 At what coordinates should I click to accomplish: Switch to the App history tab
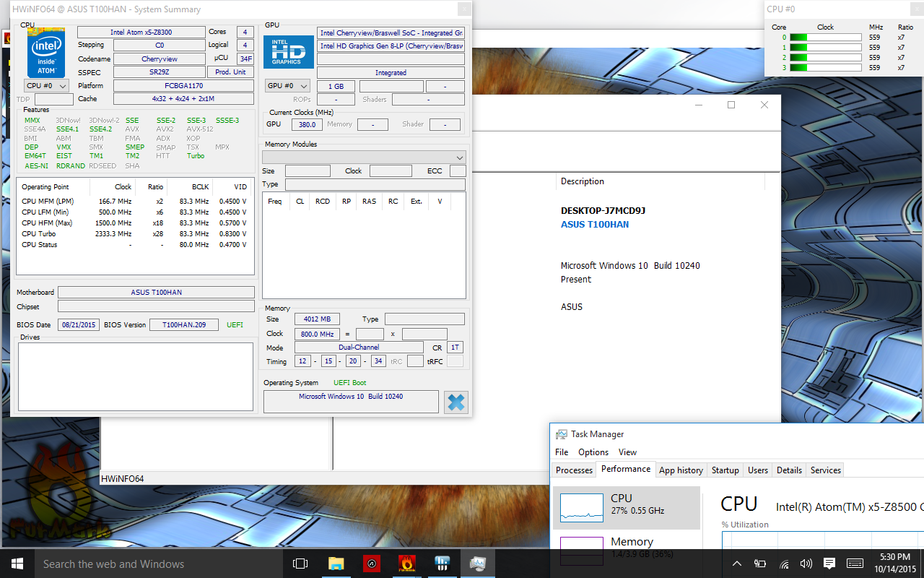click(681, 470)
